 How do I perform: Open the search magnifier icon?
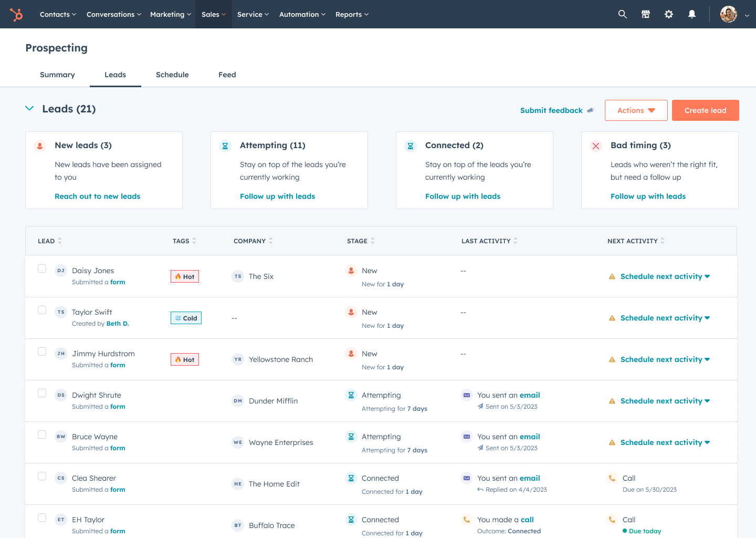[623, 14]
